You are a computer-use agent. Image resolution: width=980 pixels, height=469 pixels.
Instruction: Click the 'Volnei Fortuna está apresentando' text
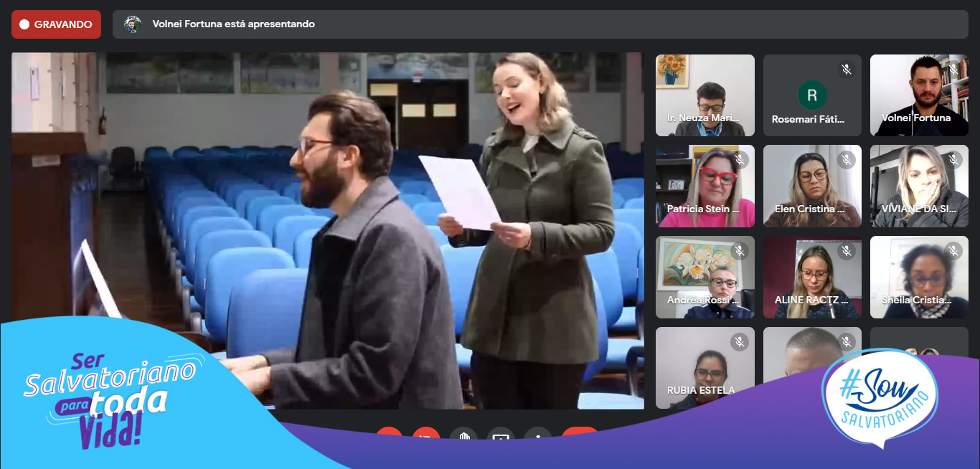(233, 24)
